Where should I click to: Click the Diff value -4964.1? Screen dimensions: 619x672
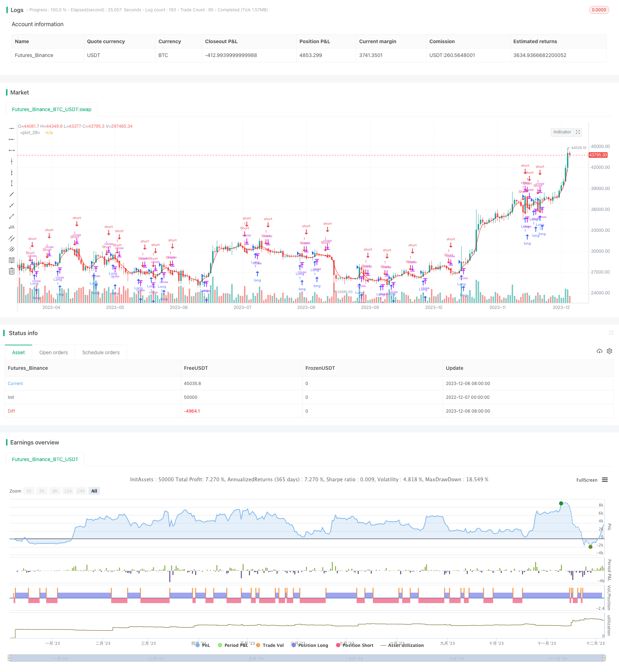(x=192, y=411)
